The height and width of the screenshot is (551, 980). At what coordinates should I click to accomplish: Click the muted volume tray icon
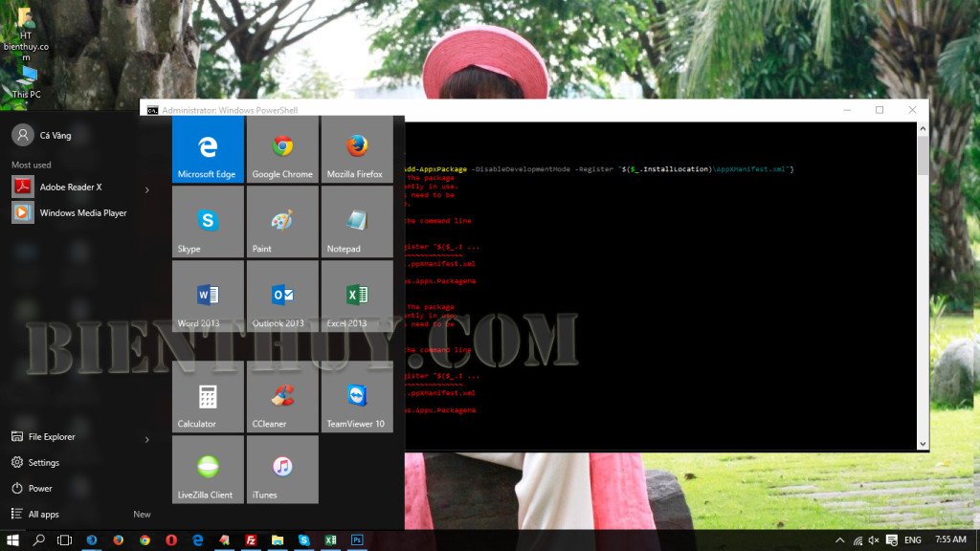(875, 540)
